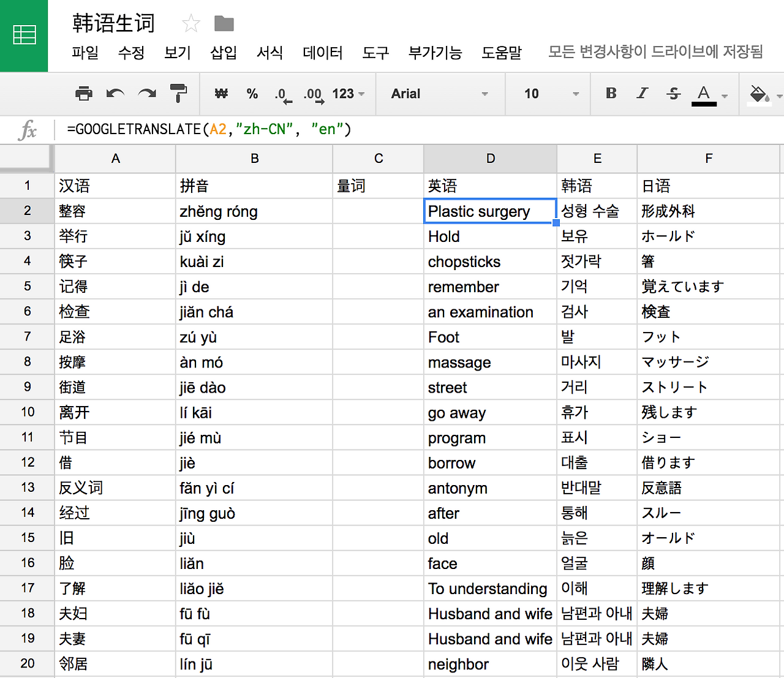Open the fill color bucket
784x678 pixels.
pyautogui.click(x=759, y=94)
